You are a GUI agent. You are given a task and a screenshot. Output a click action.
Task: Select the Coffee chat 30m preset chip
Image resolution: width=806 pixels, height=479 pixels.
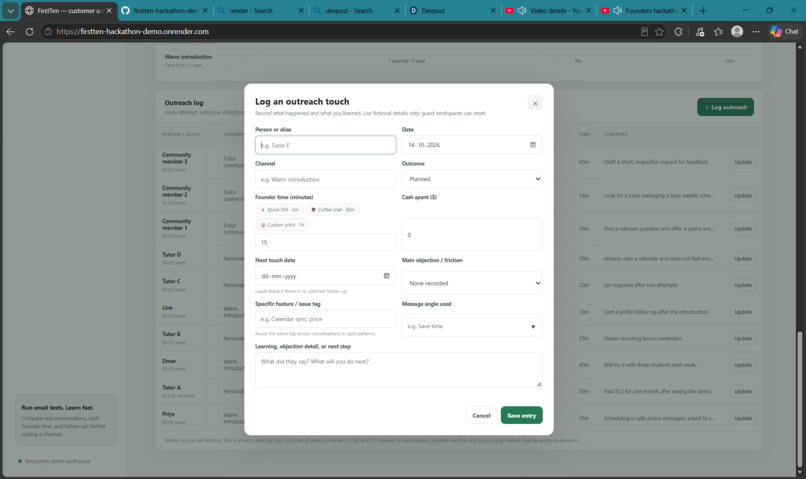333,210
